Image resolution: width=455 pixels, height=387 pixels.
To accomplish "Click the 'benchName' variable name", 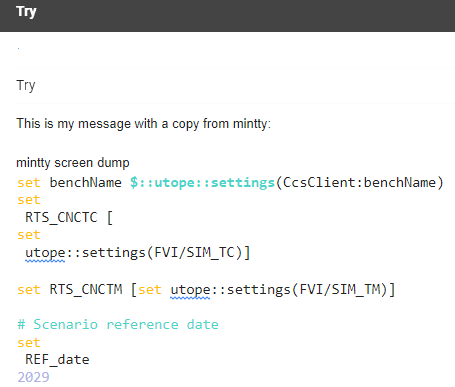I will pyautogui.click(x=86, y=182).
